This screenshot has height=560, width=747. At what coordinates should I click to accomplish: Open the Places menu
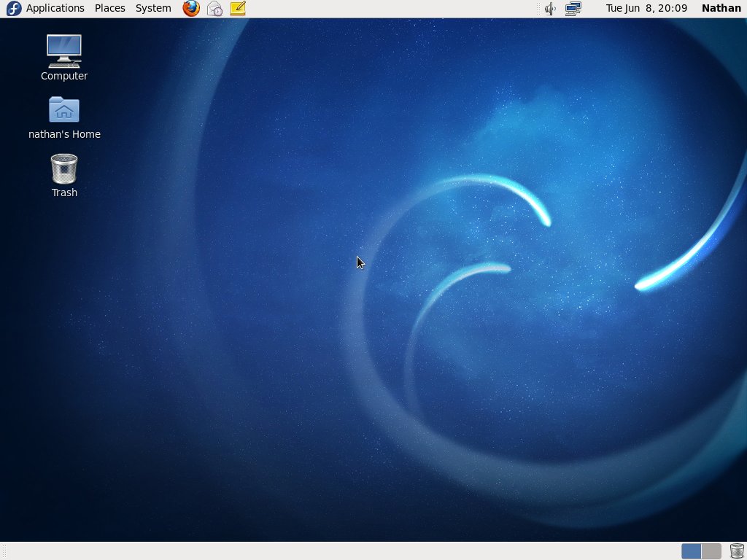[110, 9]
